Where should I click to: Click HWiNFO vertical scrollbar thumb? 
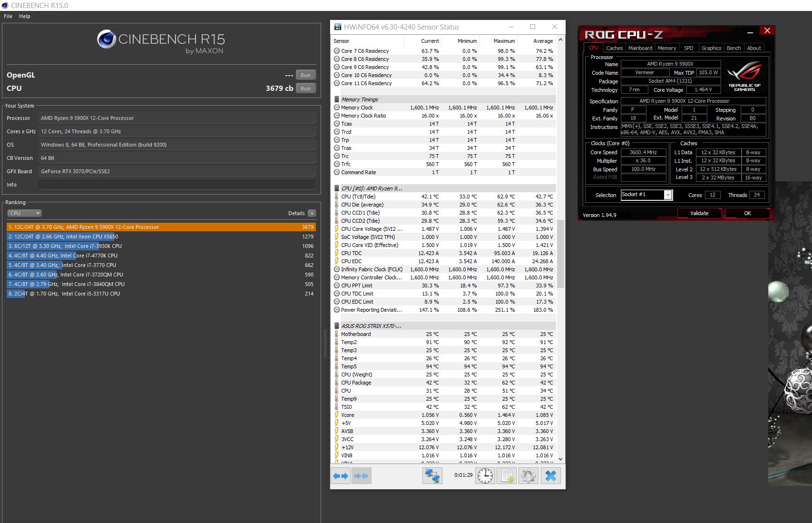click(x=560, y=254)
